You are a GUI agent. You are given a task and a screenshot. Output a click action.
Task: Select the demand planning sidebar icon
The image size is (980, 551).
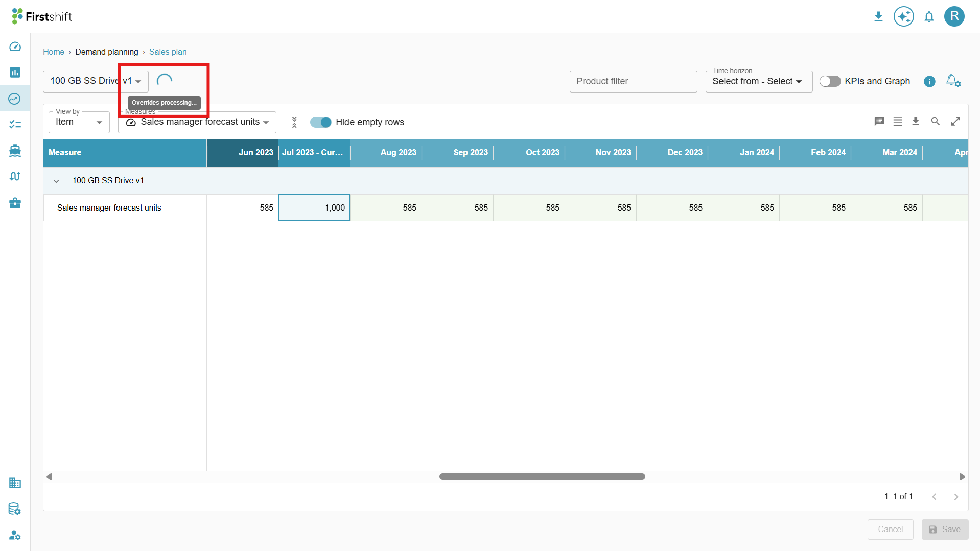point(15,99)
